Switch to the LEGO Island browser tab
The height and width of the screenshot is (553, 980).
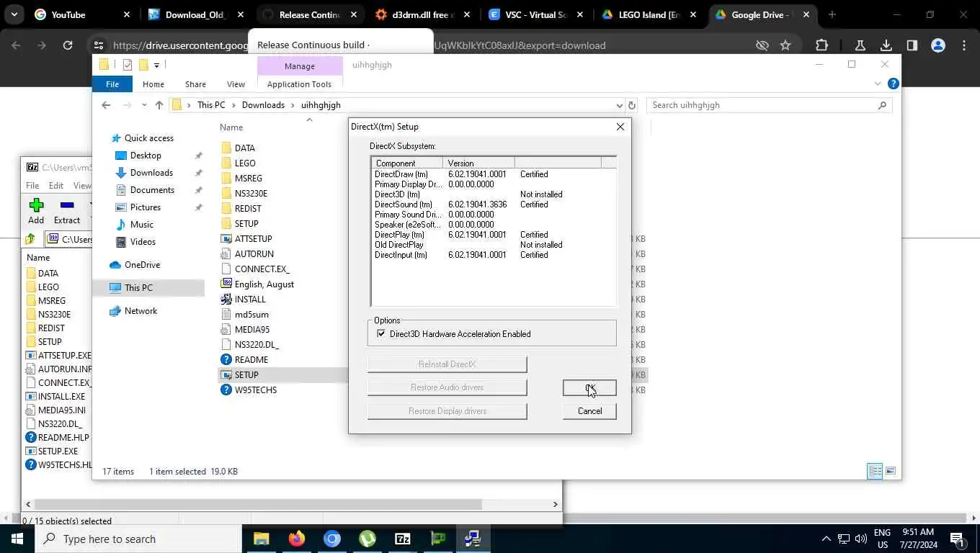649,14
